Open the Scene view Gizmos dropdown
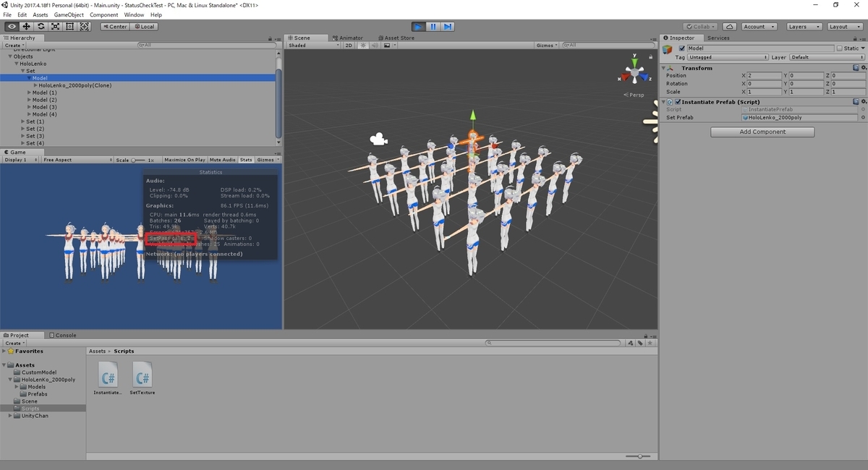The image size is (868, 470). click(x=546, y=46)
